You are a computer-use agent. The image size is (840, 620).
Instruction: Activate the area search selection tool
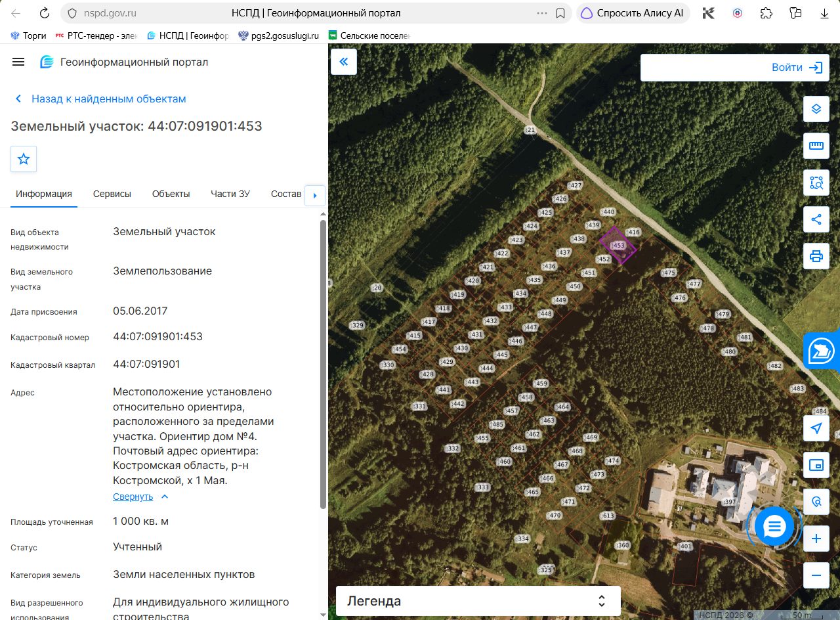(x=816, y=183)
